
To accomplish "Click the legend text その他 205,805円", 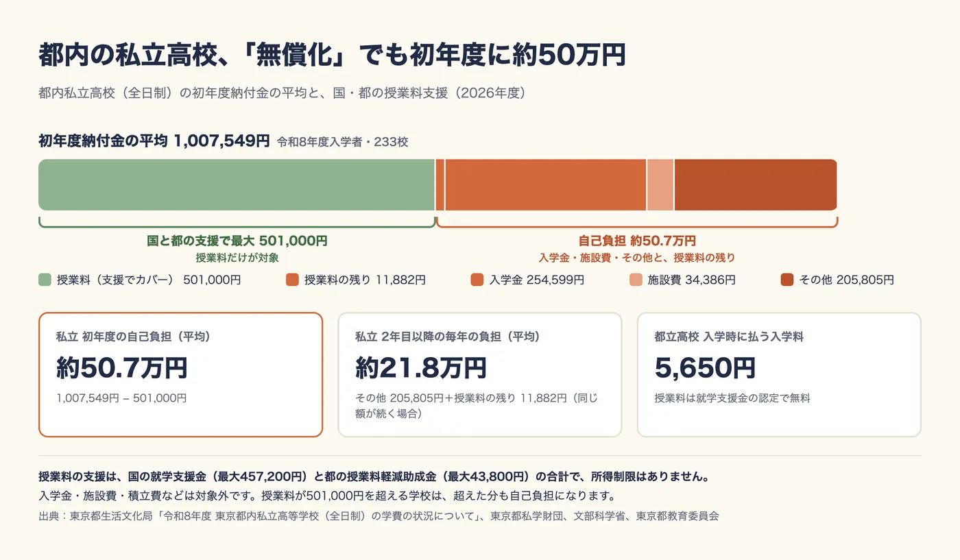I will click(847, 280).
